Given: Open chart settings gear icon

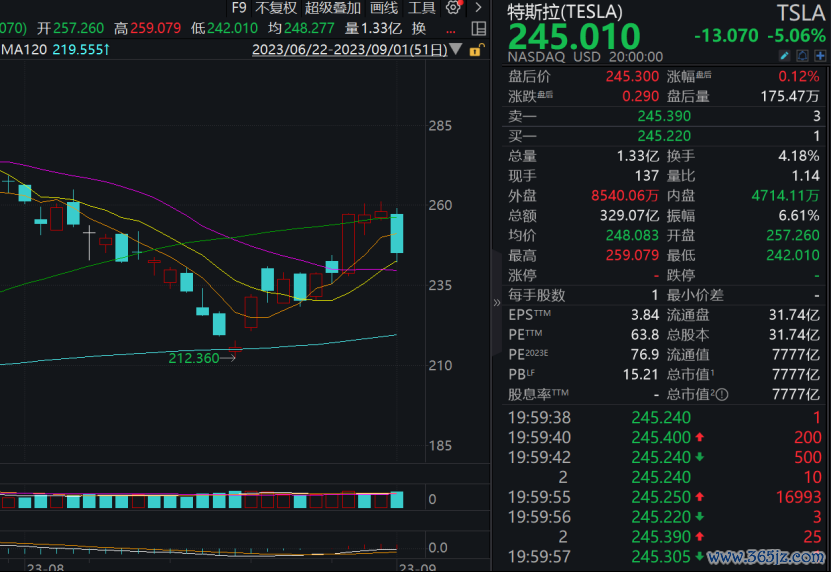Looking at the screenshot, I should point(454,7).
